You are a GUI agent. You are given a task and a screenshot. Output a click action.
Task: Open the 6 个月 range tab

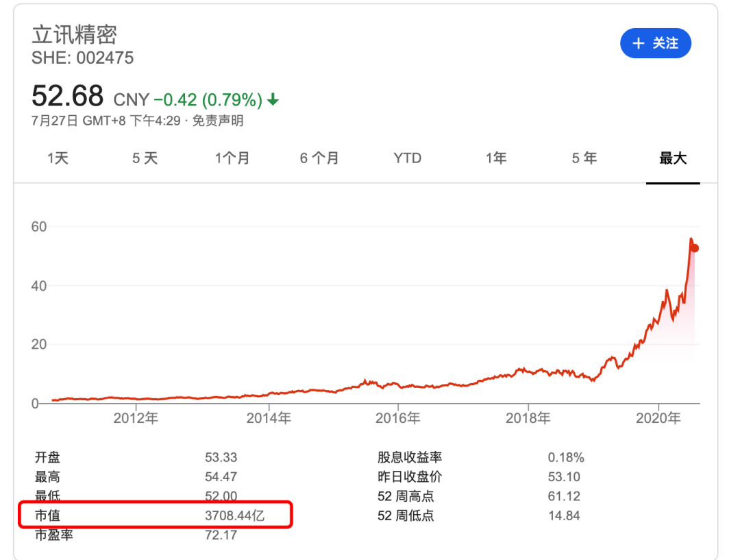(x=319, y=158)
